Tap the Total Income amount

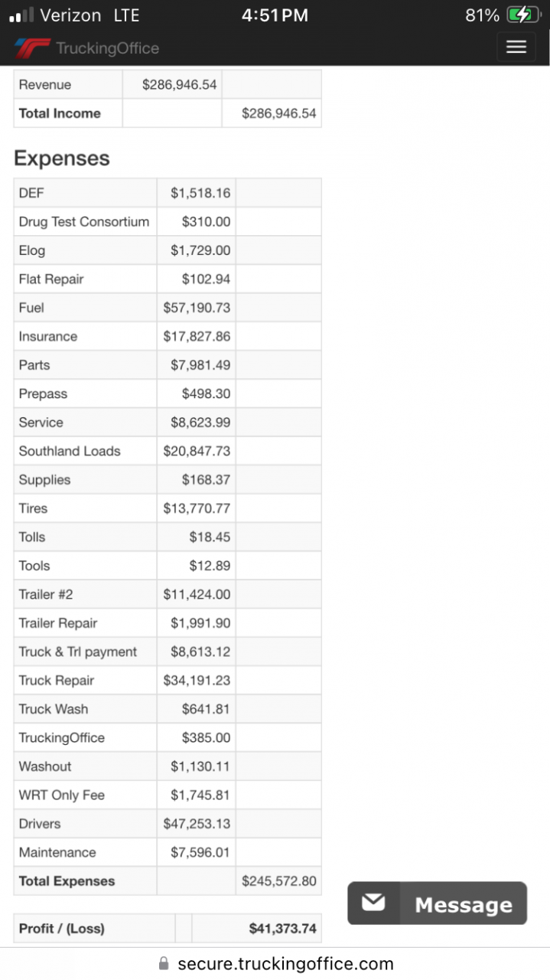tap(278, 113)
